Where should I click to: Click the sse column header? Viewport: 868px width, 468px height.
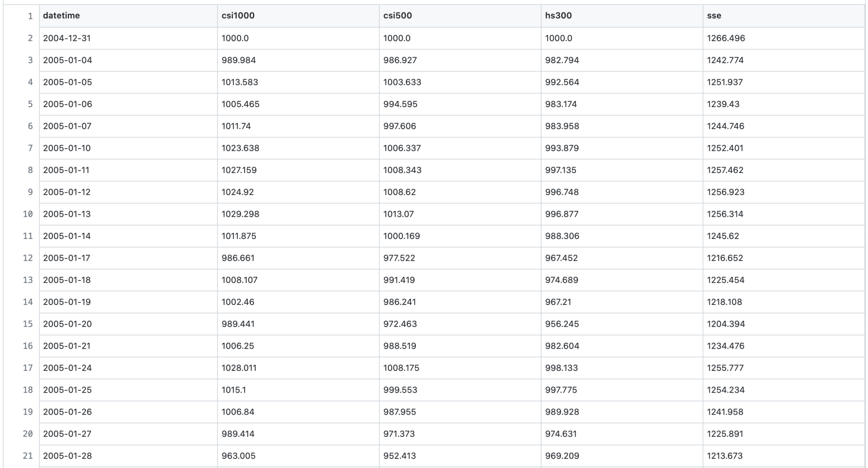714,16
